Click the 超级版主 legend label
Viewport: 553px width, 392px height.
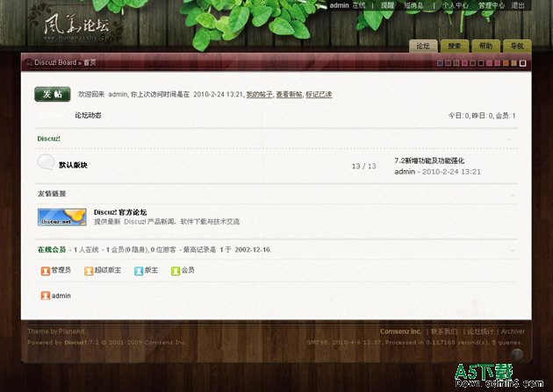tap(108, 270)
